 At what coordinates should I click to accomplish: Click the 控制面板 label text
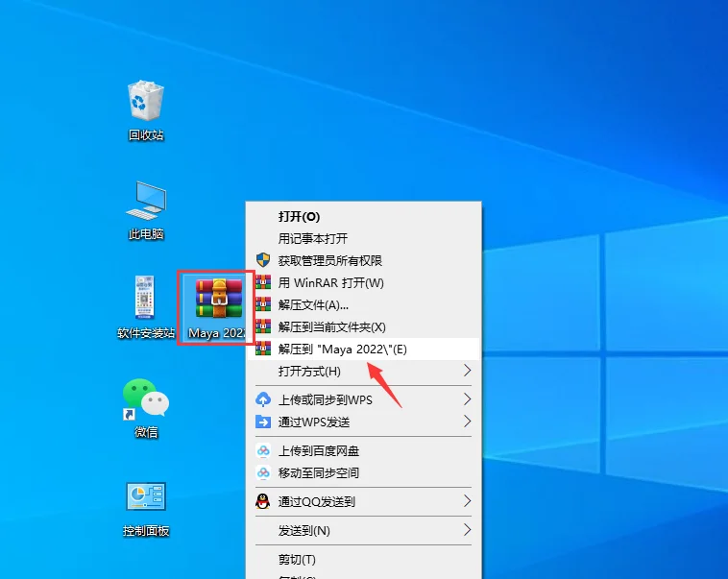(x=146, y=531)
